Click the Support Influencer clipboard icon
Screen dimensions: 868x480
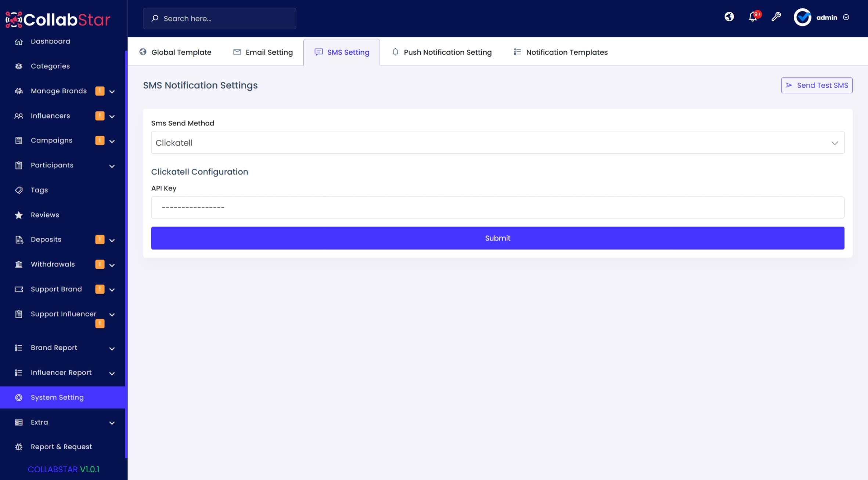pos(19,314)
